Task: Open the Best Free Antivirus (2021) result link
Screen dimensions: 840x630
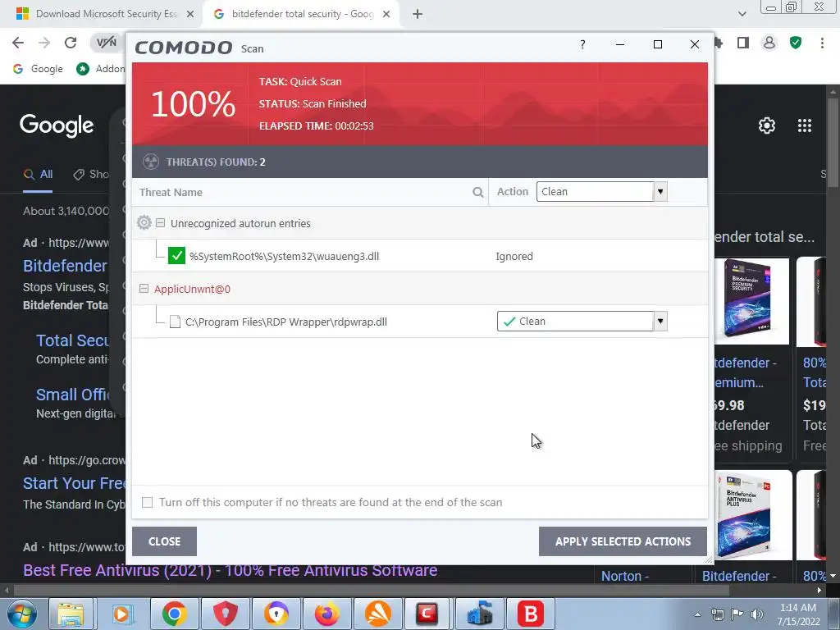Action: pyautogui.click(x=231, y=570)
